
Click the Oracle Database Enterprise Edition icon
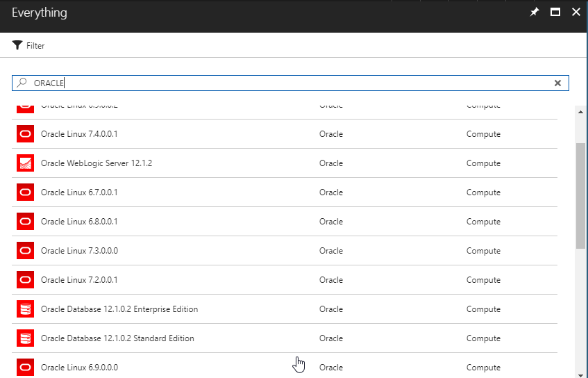click(26, 309)
